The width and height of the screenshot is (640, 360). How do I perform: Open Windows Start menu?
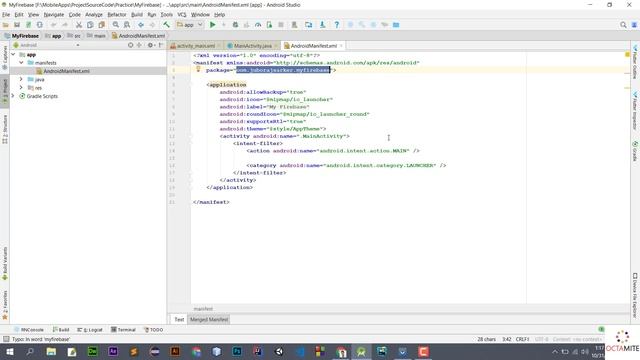pyautogui.click(x=9, y=351)
